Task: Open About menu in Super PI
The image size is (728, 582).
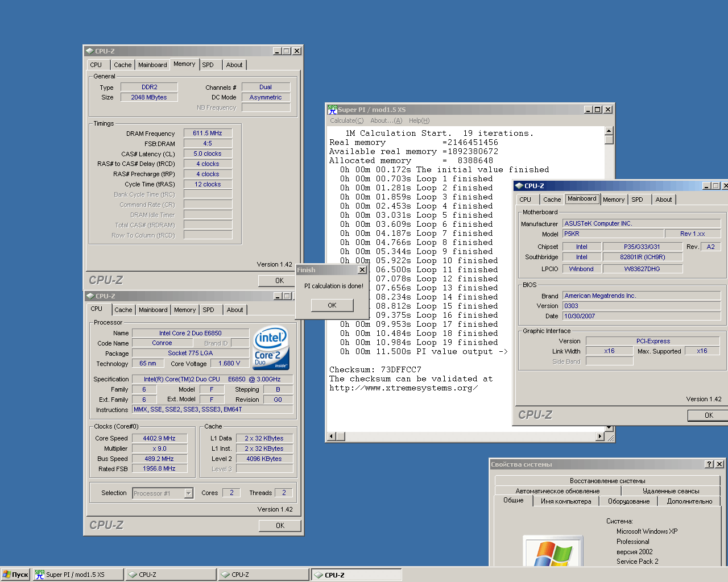Action: 386,120
